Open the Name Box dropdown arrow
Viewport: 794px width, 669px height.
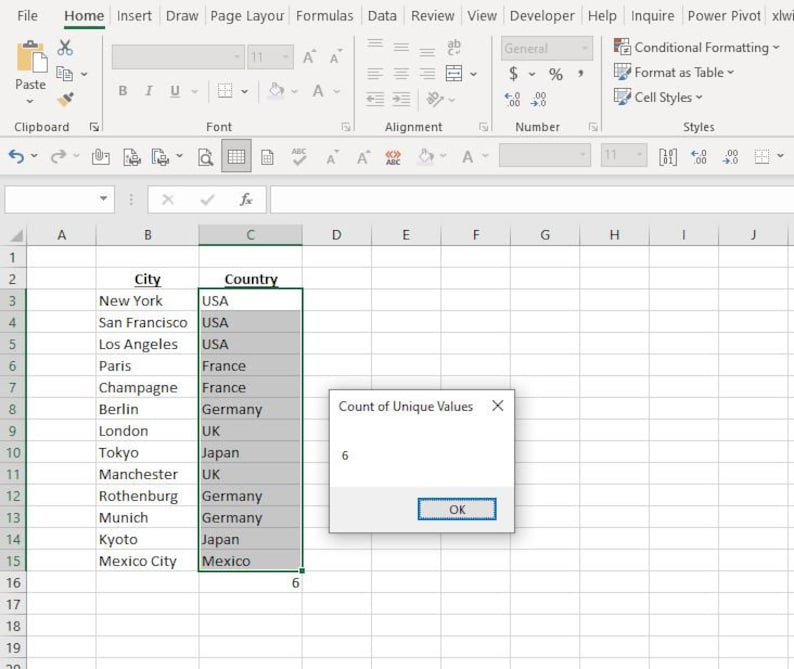coord(103,199)
